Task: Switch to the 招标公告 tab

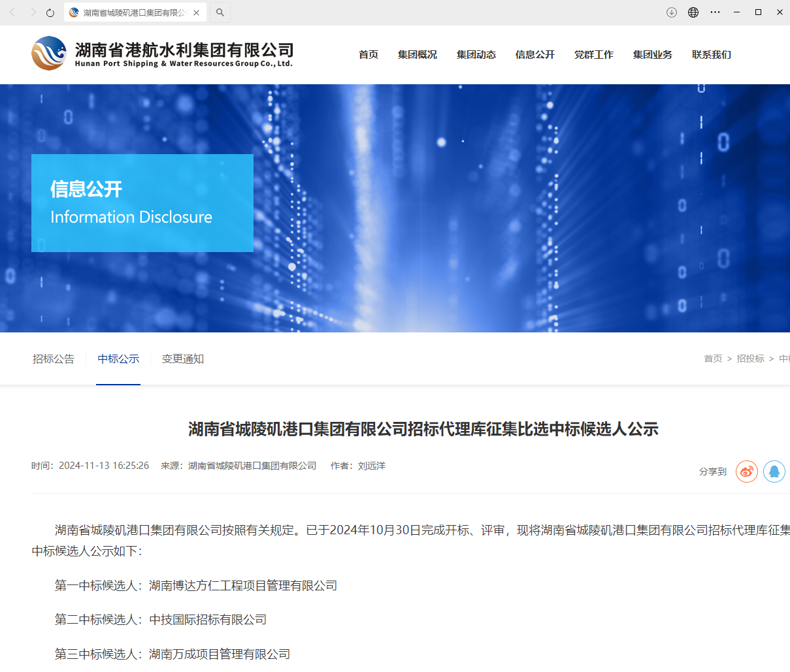Action: pyautogui.click(x=54, y=359)
